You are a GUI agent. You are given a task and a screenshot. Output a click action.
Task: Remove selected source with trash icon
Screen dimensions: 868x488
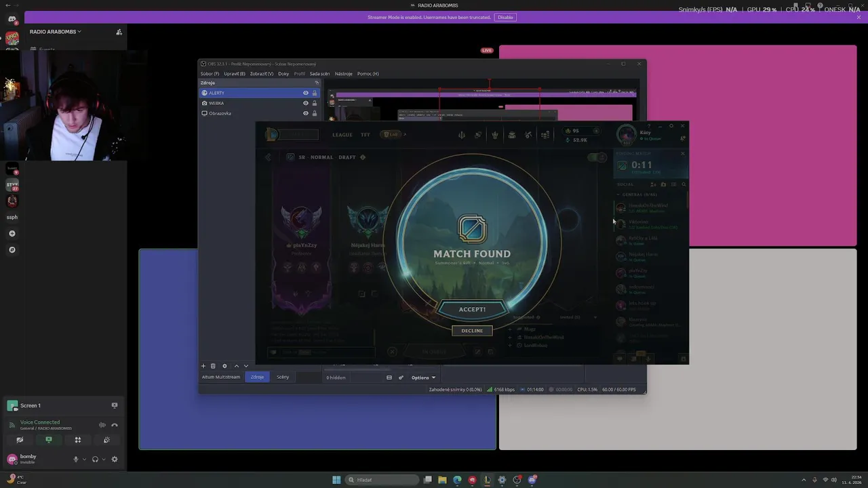click(213, 366)
